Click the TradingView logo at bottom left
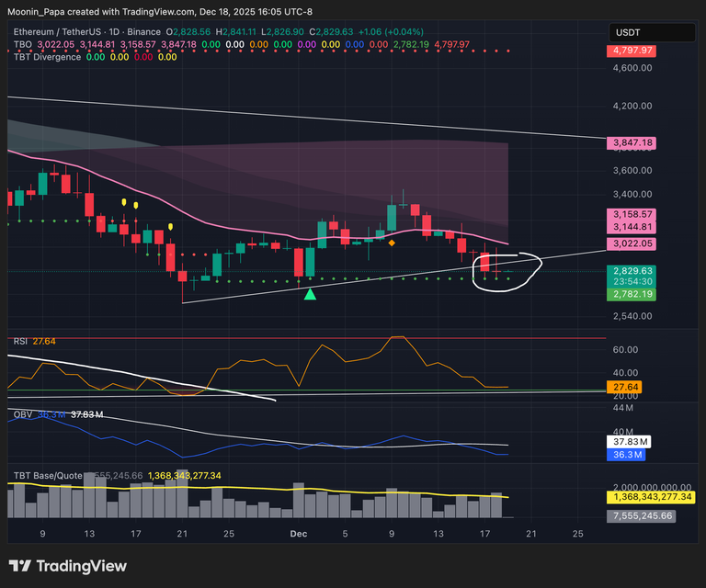 (x=68, y=566)
